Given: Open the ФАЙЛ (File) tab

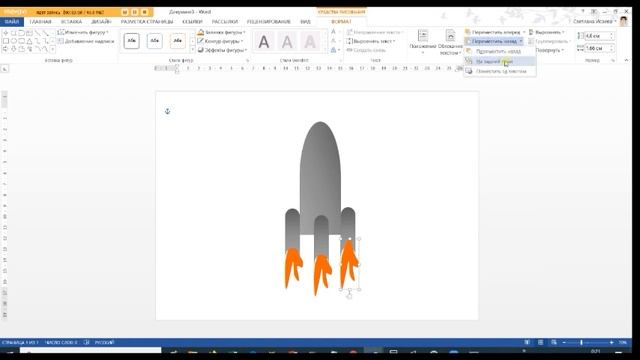Looking at the screenshot, I should point(12,22).
